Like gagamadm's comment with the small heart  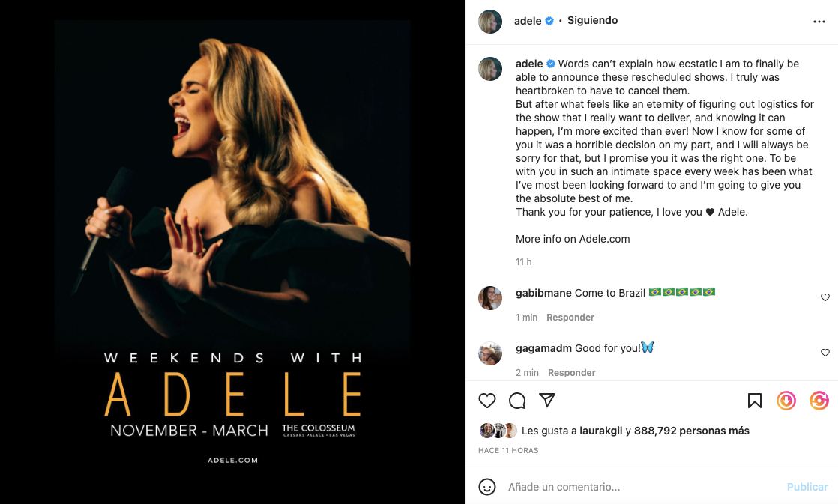(x=825, y=353)
